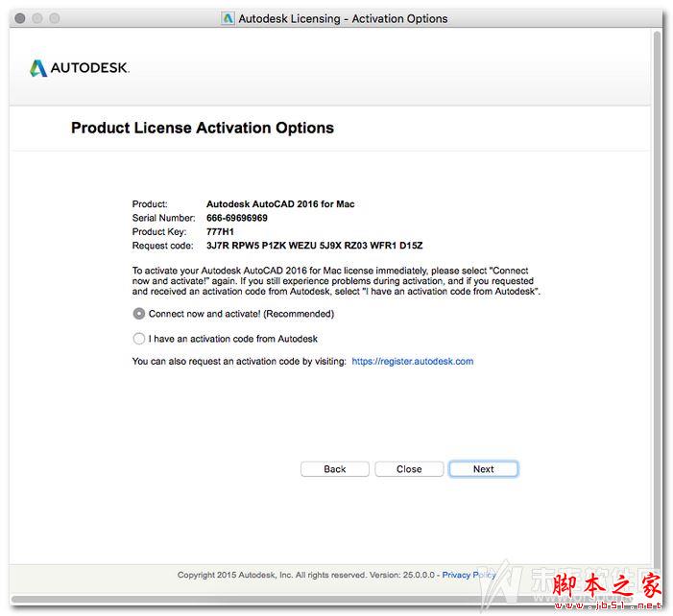Select Connect now and activate radio button
This screenshot has width=673, height=616.
(x=138, y=314)
